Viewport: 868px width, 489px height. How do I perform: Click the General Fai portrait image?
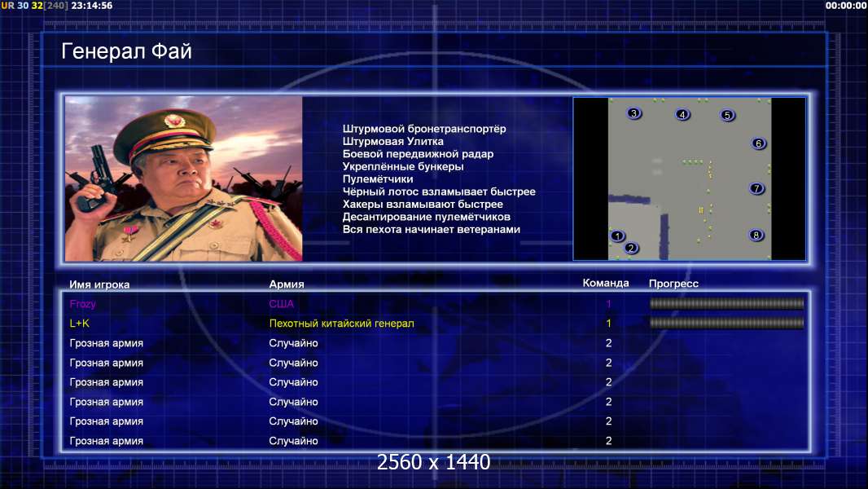click(184, 178)
